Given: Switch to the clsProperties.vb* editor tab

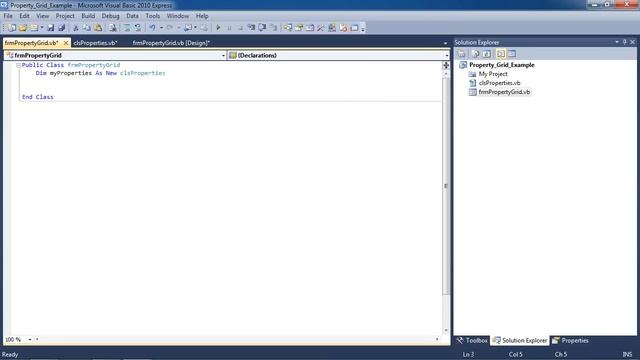Looking at the screenshot, I should [96, 43].
